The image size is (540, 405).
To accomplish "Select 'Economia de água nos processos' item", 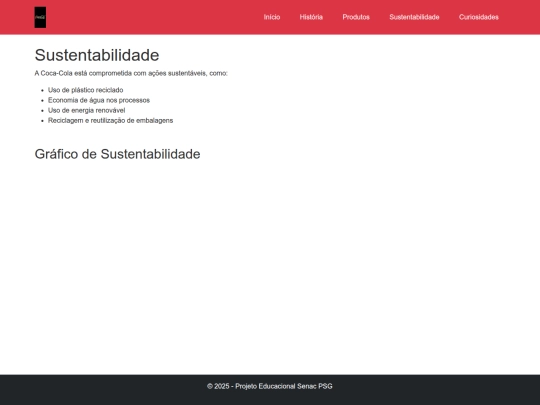I will (x=99, y=100).
